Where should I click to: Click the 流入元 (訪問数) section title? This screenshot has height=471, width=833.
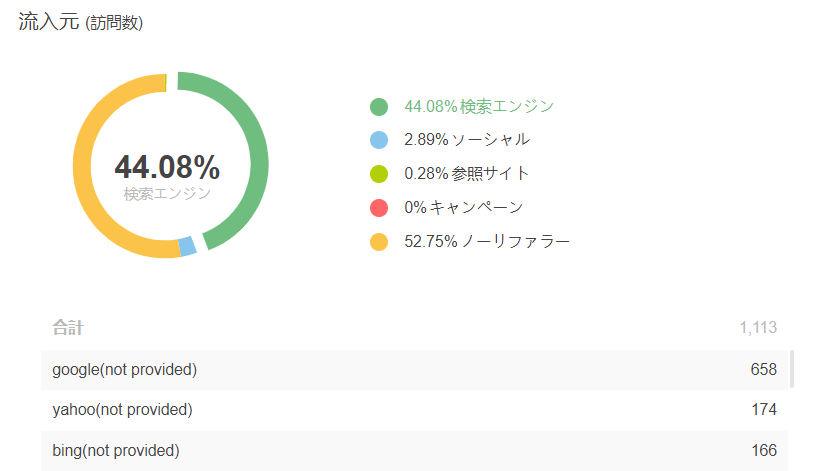[81, 22]
